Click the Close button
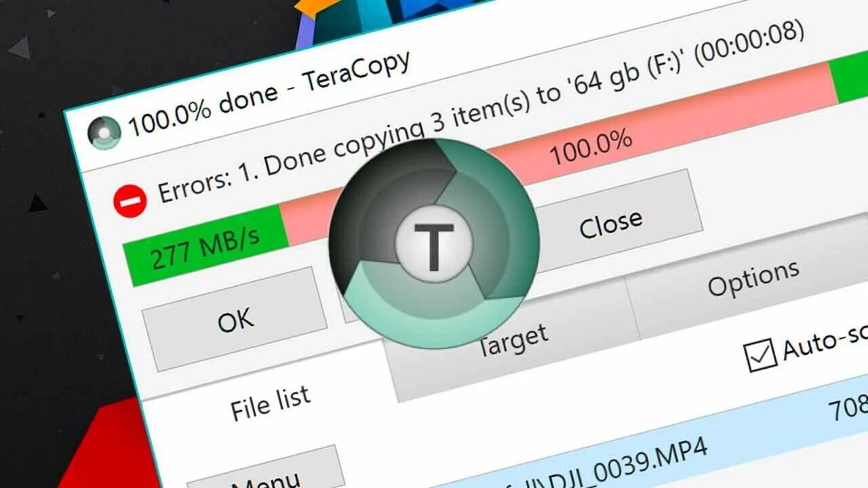 click(x=610, y=222)
